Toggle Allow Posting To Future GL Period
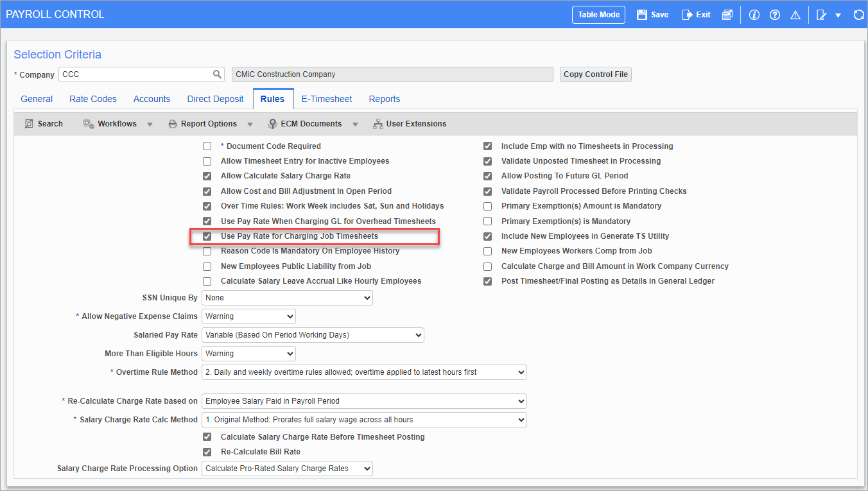The height and width of the screenshot is (491, 868). 488,176
